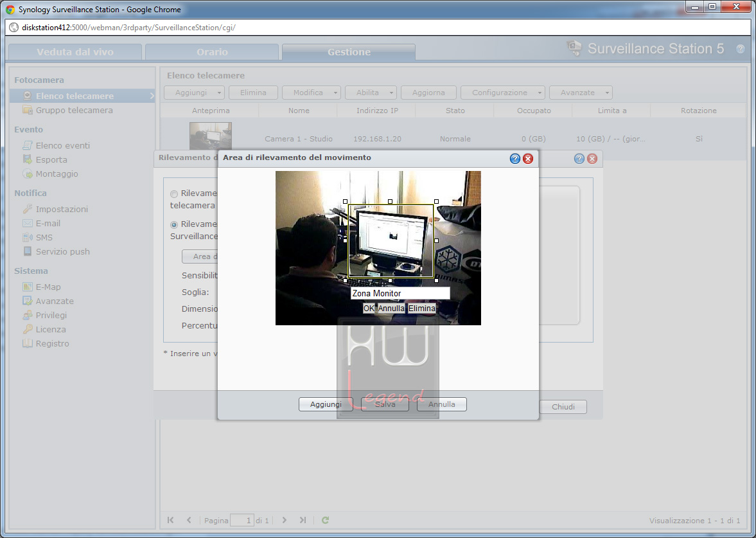Viewport: 756px width, 538px height.
Task: Sort by the Indirizzo IP column header
Action: tap(377, 111)
